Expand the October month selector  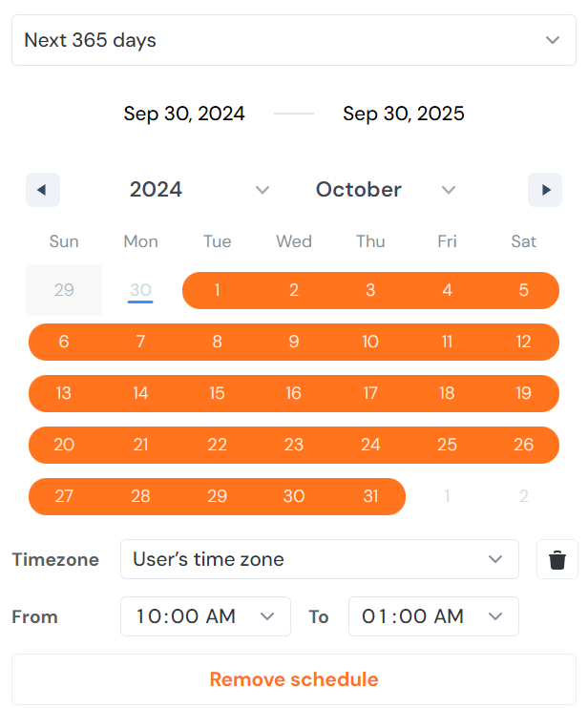pos(387,190)
